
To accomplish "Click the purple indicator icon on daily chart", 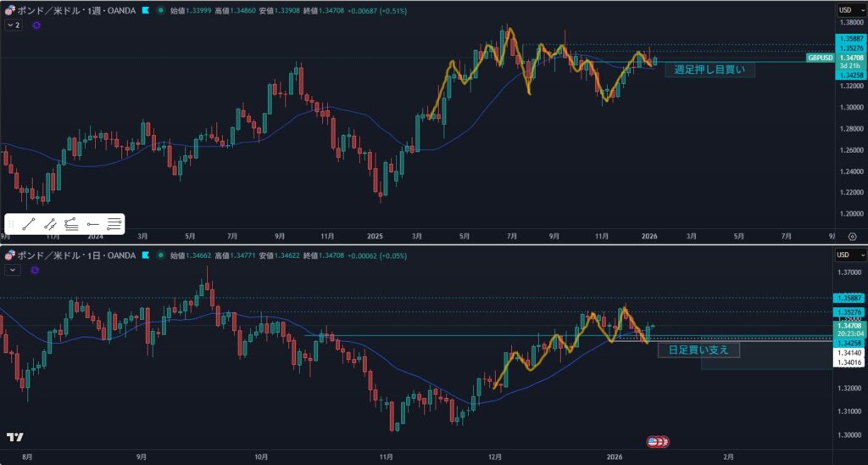I will [x=36, y=270].
